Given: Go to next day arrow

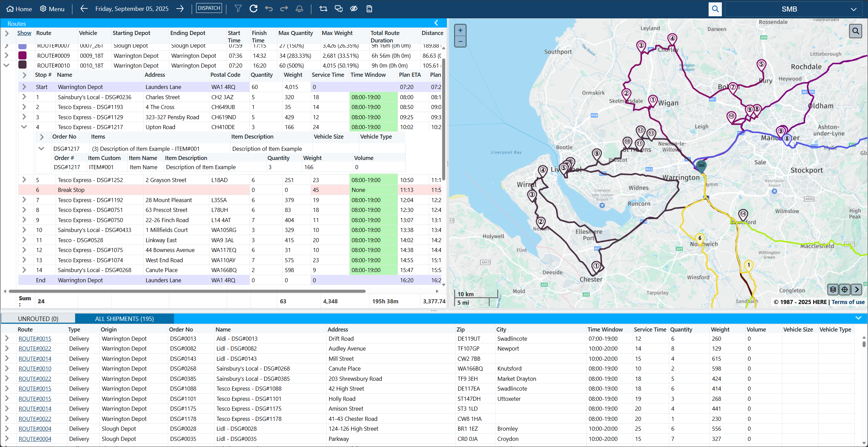Looking at the screenshot, I should click(180, 9).
